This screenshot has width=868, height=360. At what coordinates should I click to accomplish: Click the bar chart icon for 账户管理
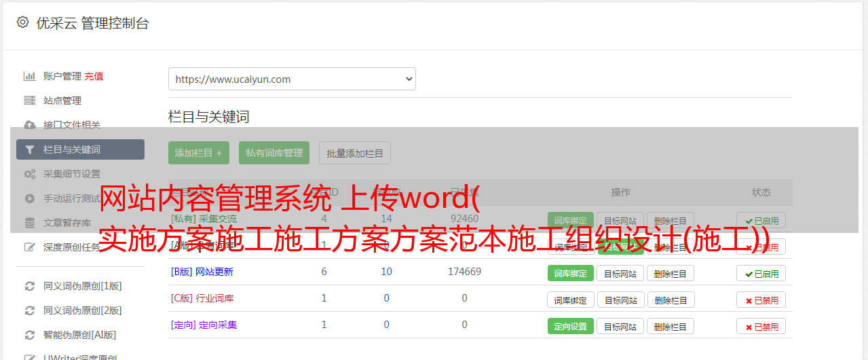(x=30, y=76)
